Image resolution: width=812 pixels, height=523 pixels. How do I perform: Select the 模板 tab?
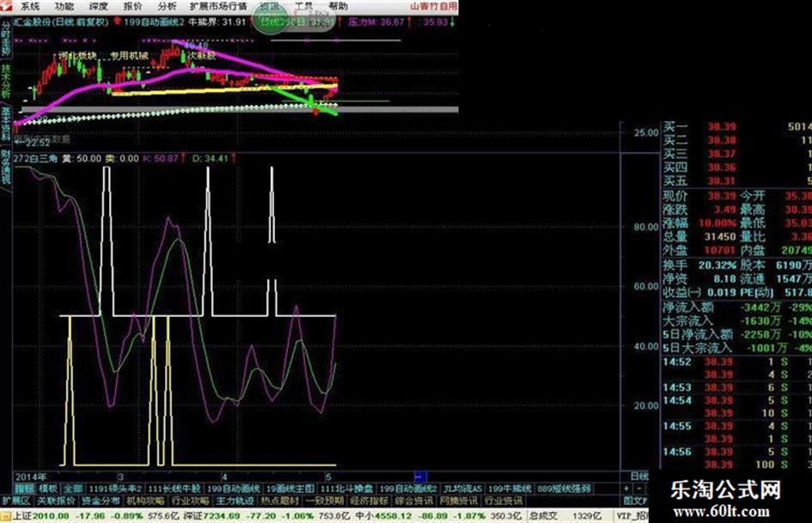(48, 489)
